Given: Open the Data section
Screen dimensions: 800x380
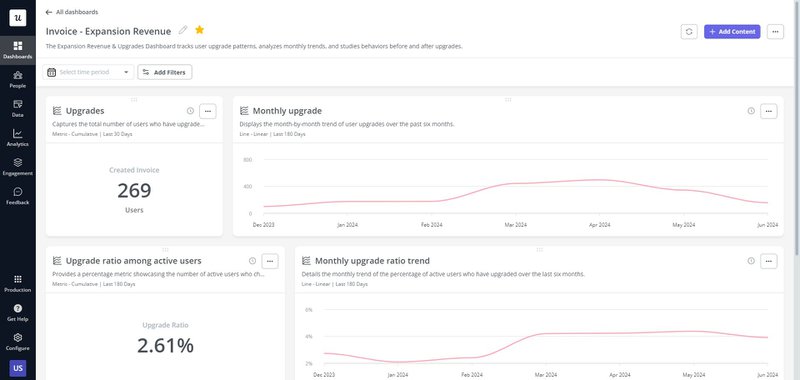Looking at the screenshot, I should [18, 109].
